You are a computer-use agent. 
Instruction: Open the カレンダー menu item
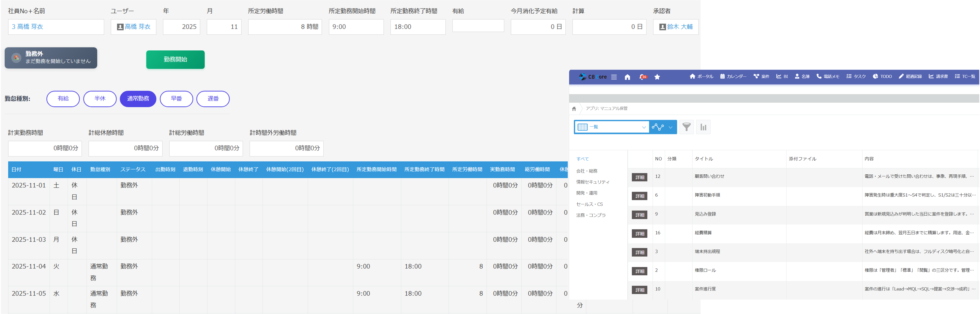tap(733, 77)
